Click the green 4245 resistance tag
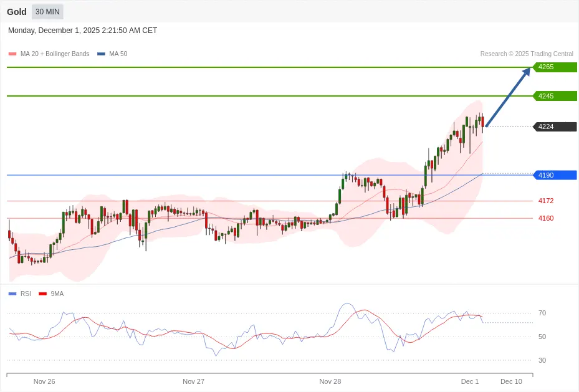Viewport: 579px width, 392px height. (554, 96)
